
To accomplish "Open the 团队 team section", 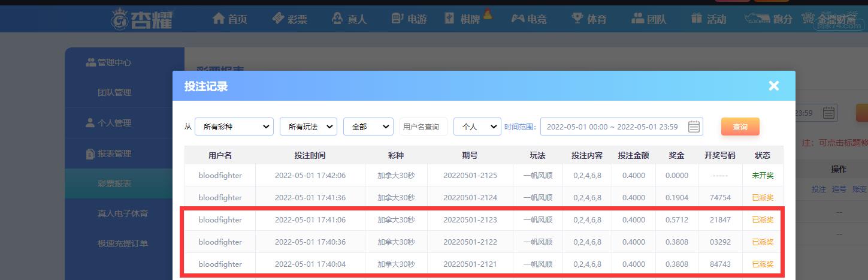I will (649, 19).
